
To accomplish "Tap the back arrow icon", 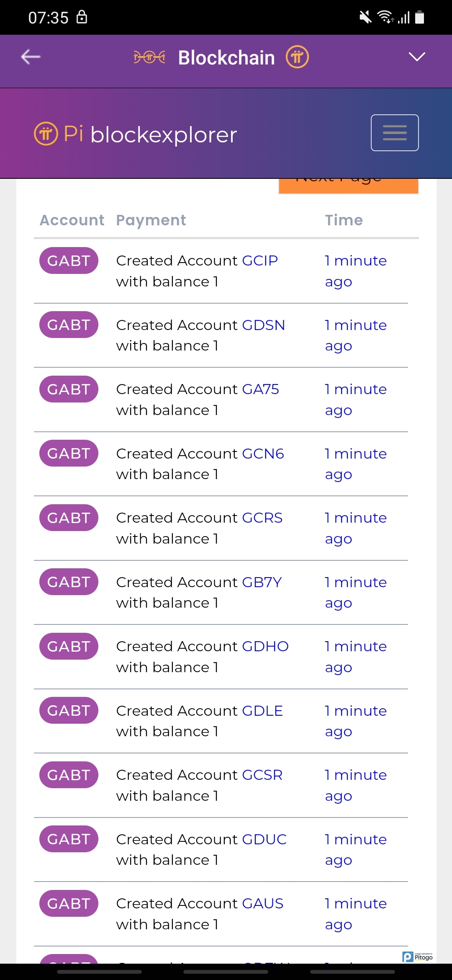I will click(31, 57).
